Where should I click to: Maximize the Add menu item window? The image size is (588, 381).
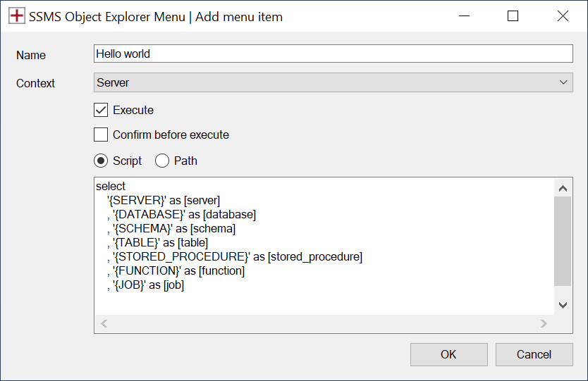pos(513,16)
